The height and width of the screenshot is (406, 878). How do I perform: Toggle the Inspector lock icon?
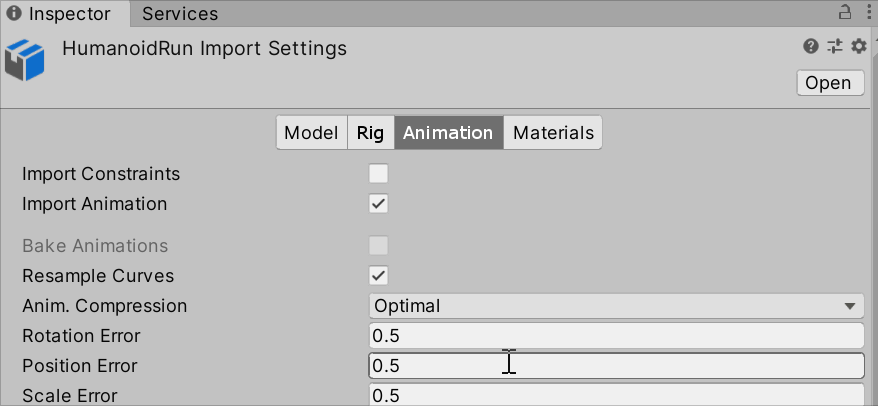844,12
